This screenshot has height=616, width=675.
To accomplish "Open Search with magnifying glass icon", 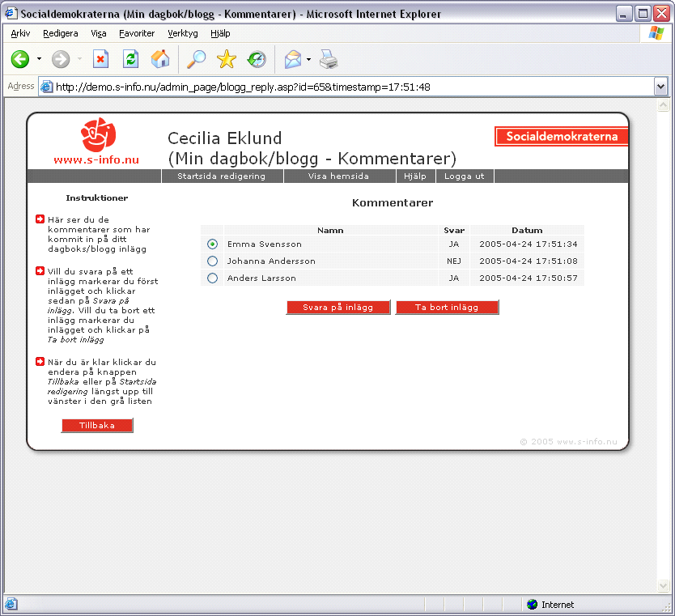I will click(196, 59).
